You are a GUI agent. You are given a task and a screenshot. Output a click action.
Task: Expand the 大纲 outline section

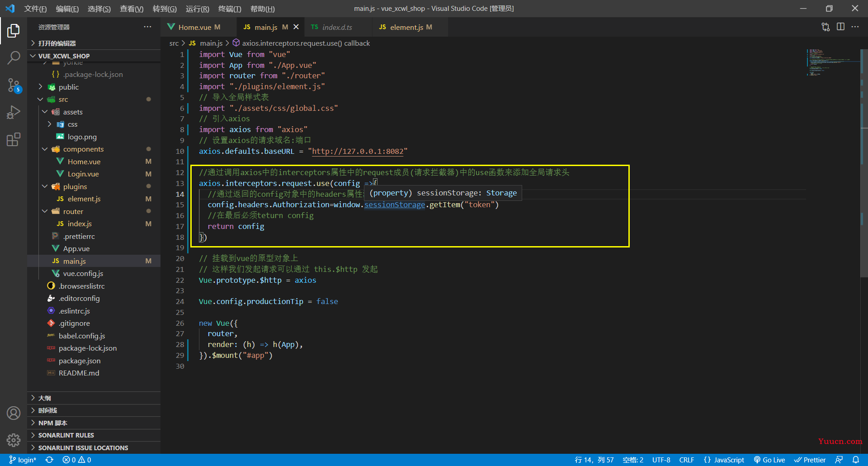pyautogui.click(x=94, y=398)
